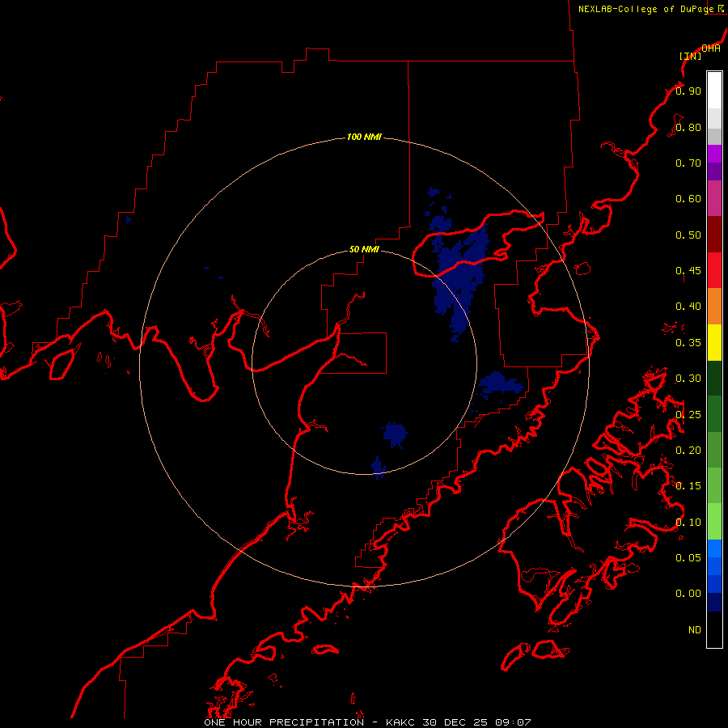Click the OHA product label
The width and height of the screenshot is (728, 728).
711,49
